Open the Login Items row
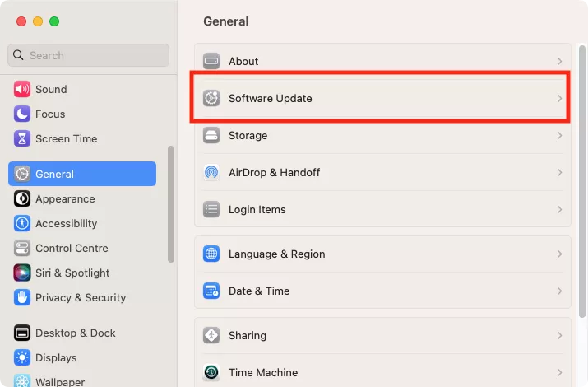 (257, 209)
